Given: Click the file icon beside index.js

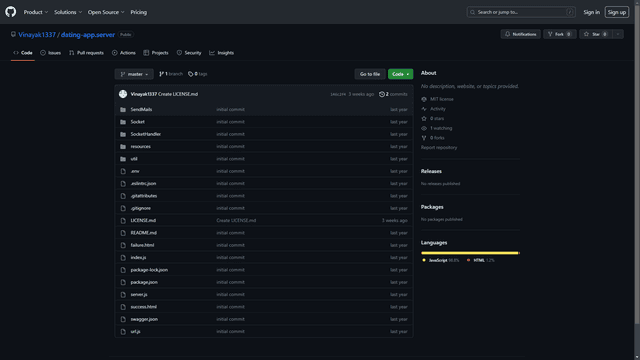Looking at the screenshot, I should [123, 258].
